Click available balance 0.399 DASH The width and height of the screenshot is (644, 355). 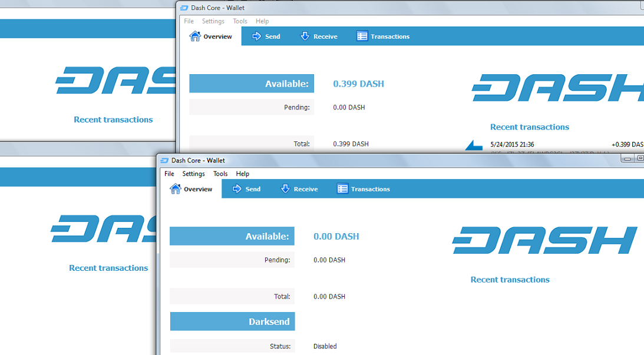tap(359, 84)
